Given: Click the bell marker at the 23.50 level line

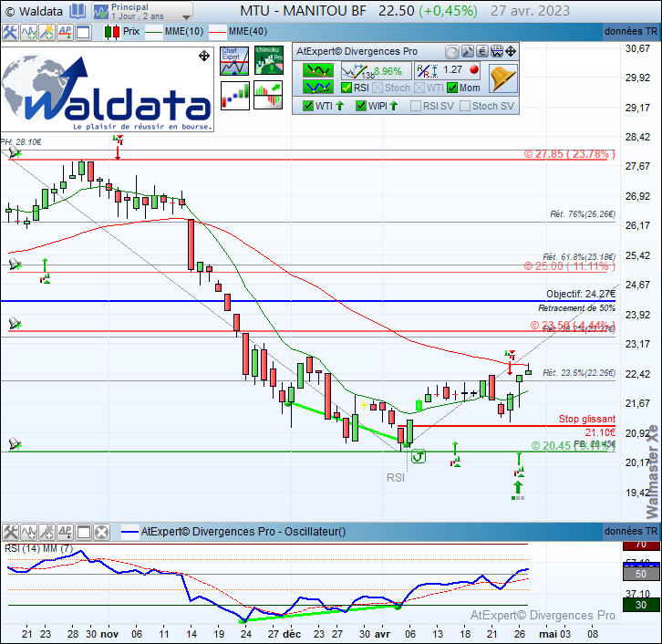Looking at the screenshot, I should click(15, 324).
